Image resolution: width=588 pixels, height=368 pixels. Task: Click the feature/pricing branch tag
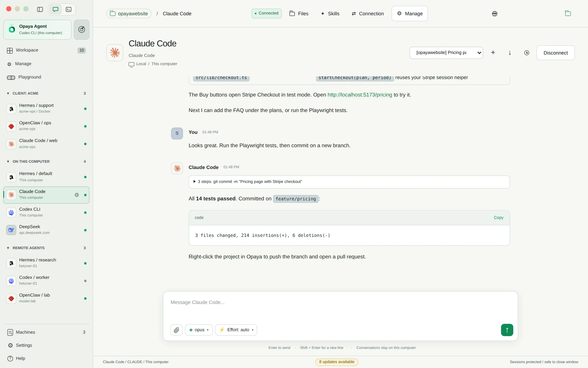tap(296, 199)
